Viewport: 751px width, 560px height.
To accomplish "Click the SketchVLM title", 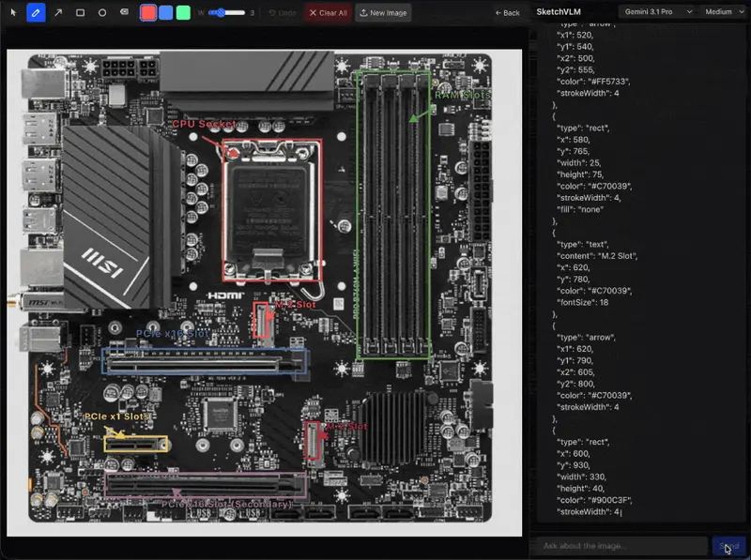I will pyautogui.click(x=559, y=12).
